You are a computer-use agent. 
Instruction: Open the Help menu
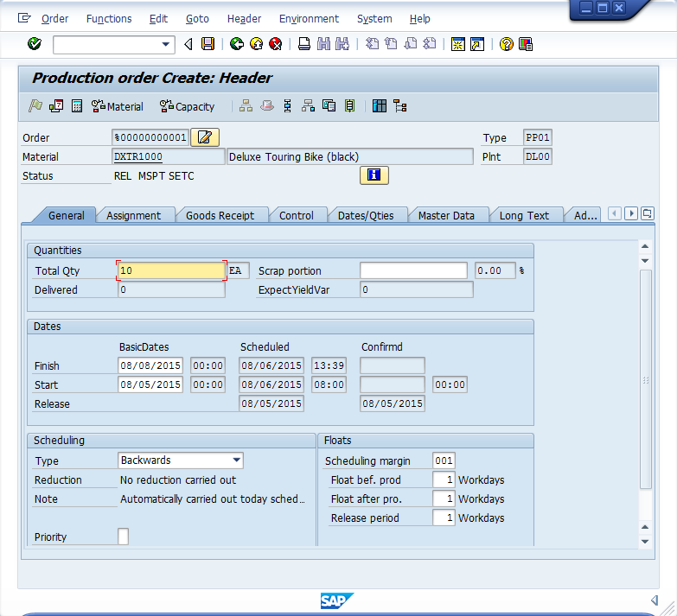[x=419, y=18]
